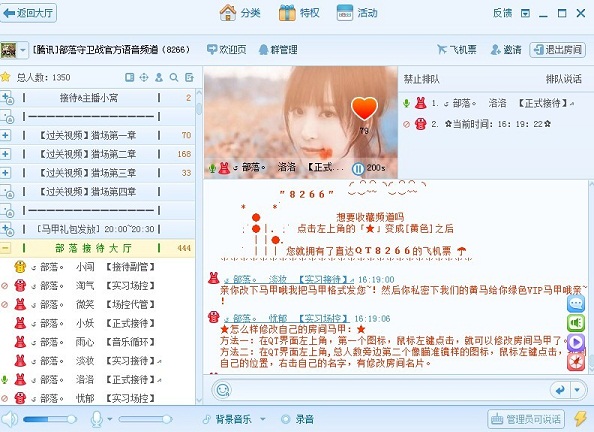Click the yellow favorite star icon
This screenshot has height=432, width=594.
click(x=5, y=77)
